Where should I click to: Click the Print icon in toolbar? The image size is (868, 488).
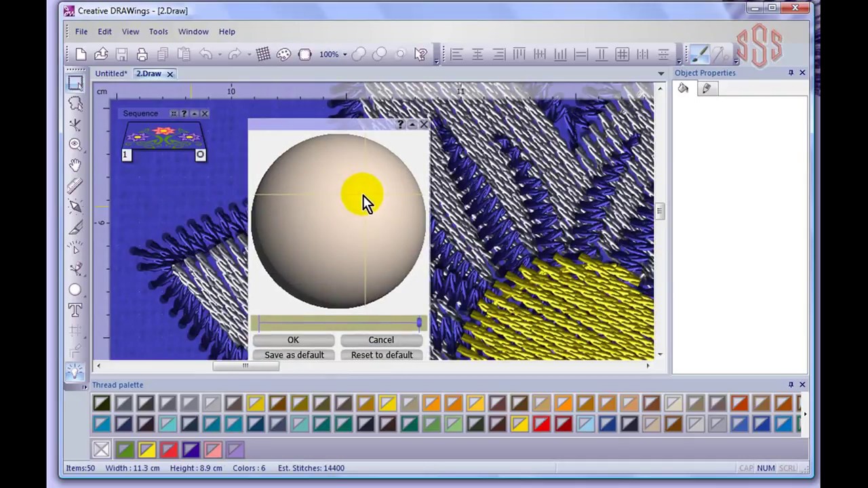click(x=142, y=54)
